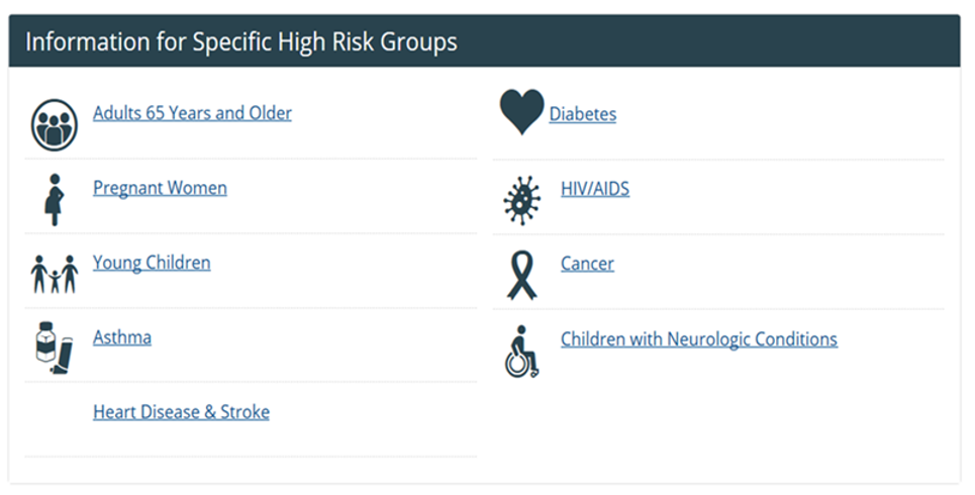This screenshot has height=495, width=975.
Task: Open the Pregnant Women link
Action: point(160,188)
